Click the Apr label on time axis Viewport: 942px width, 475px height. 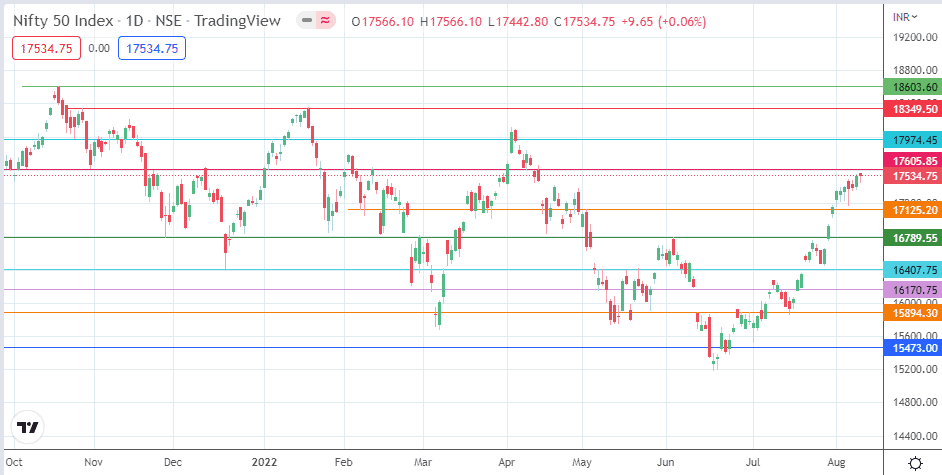(508, 462)
